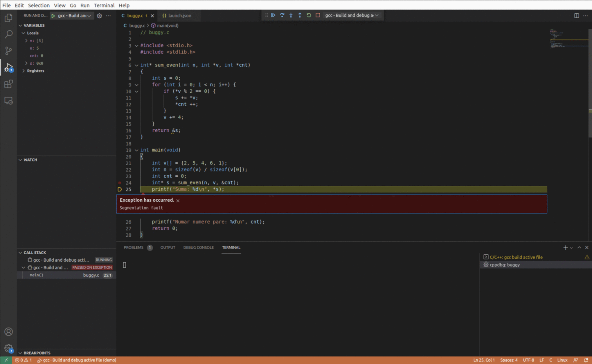This screenshot has width=592, height=364.
Task: Expand the v variable in Locals
Action: (x=26, y=40)
